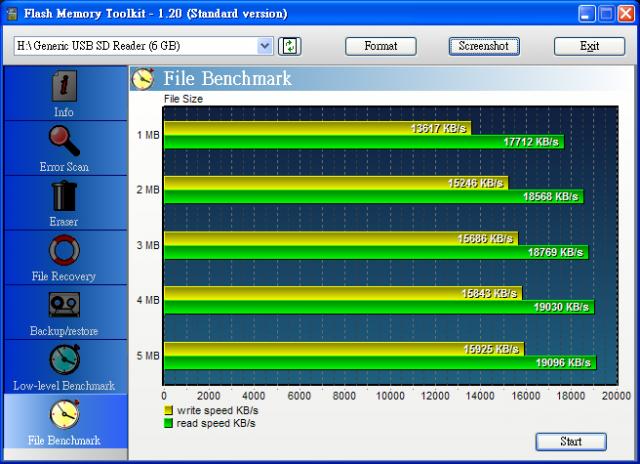The width and height of the screenshot is (640, 464).
Task: Click the File Size axis title
Action: point(183,99)
